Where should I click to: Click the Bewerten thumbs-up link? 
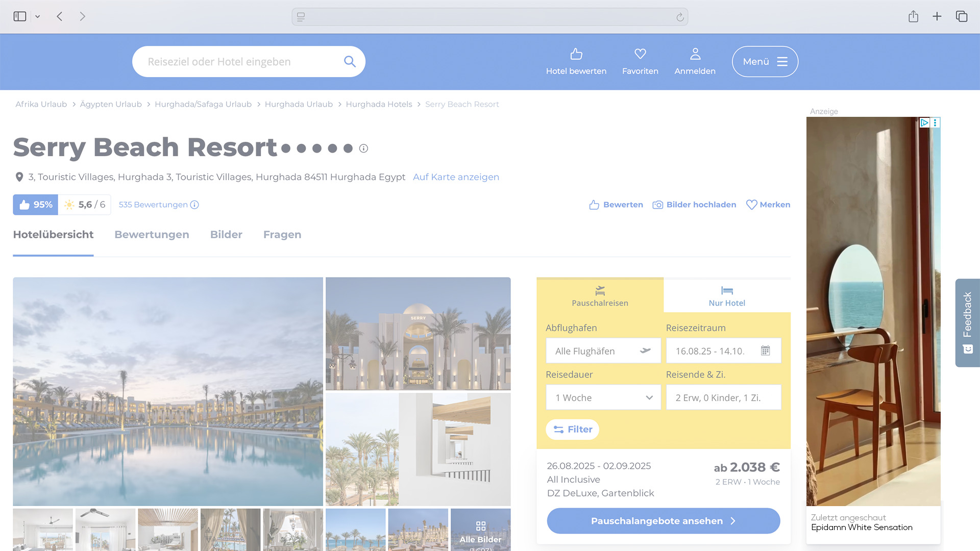click(x=616, y=205)
